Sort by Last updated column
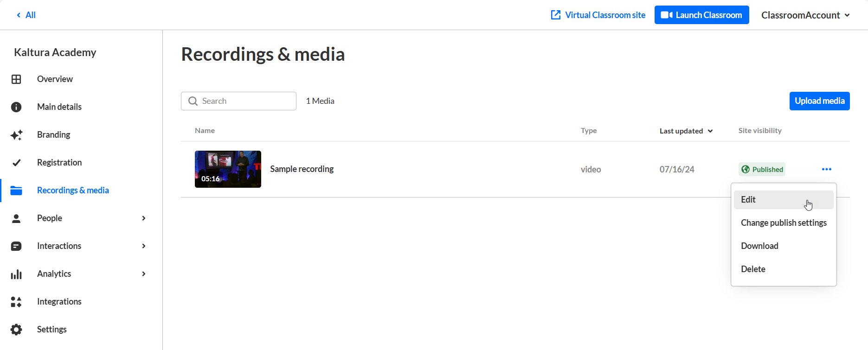This screenshot has width=868, height=350. coord(686,131)
